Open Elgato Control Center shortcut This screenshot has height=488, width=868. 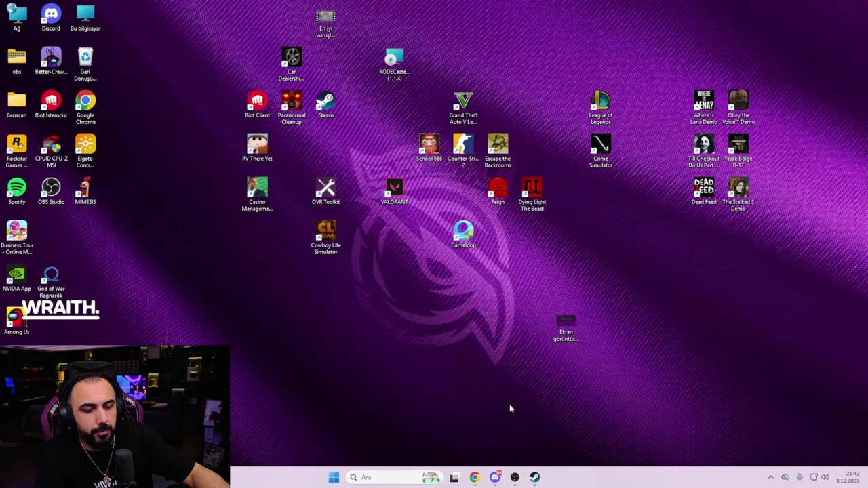pyautogui.click(x=85, y=151)
